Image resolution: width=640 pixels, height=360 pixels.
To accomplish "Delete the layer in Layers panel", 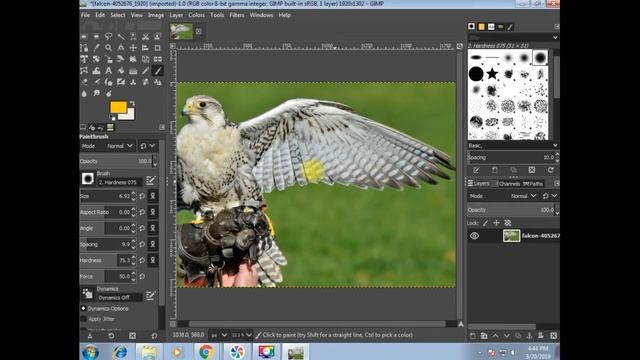I will pos(553,336).
